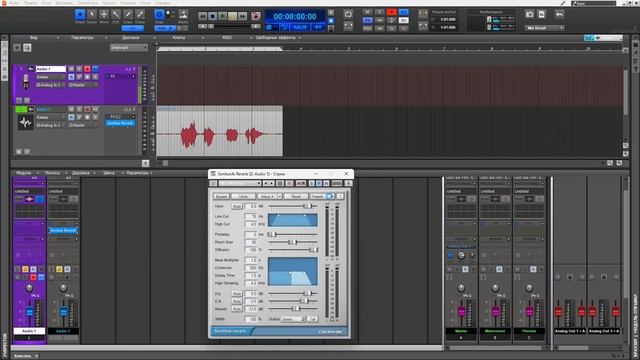The width and height of the screenshot is (640, 360).
Task: Pause the transport
Action: [232, 16]
